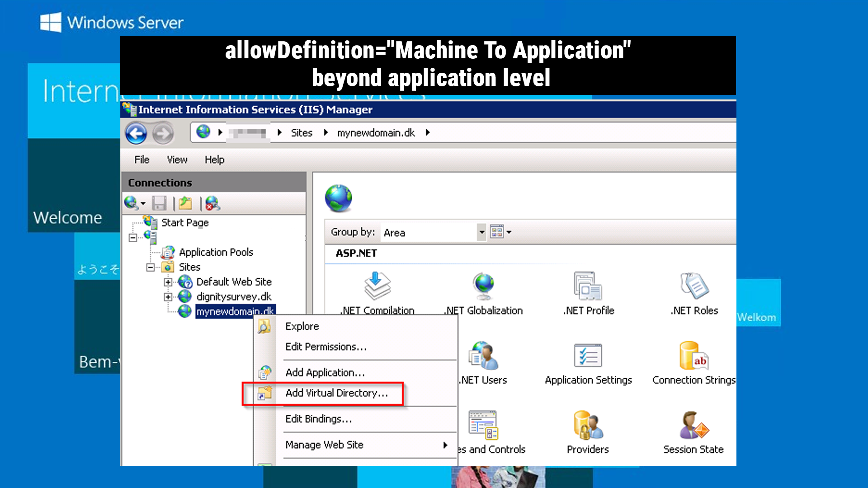Viewport: 868px width, 488px height.
Task: Click the Save disk icon in Connections toolbar
Action: pos(159,203)
